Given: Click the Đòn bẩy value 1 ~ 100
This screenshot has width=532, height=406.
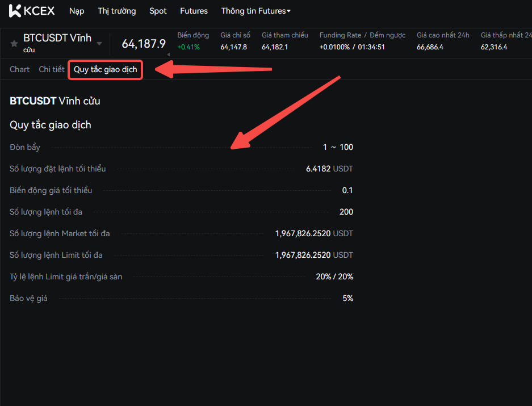Looking at the screenshot, I should pos(338,147).
